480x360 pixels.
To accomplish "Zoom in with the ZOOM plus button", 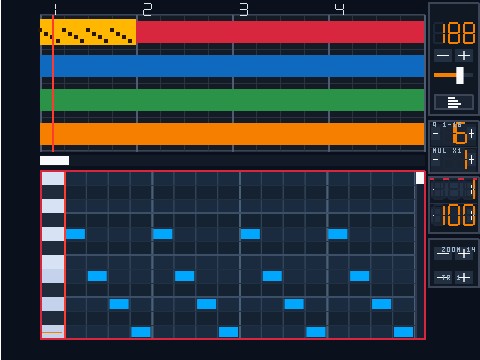I will (464, 254).
